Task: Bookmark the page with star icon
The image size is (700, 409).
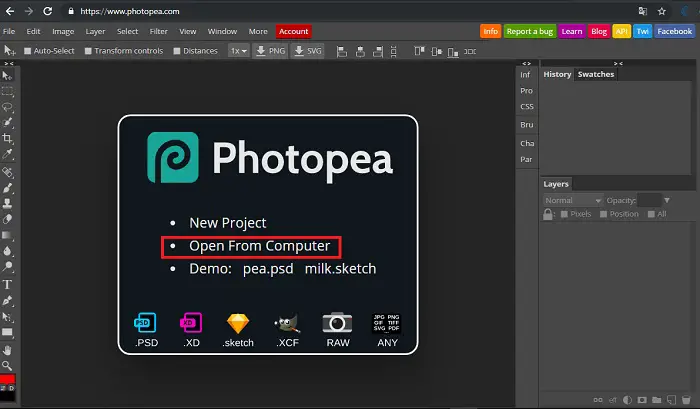Action: point(662,11)
